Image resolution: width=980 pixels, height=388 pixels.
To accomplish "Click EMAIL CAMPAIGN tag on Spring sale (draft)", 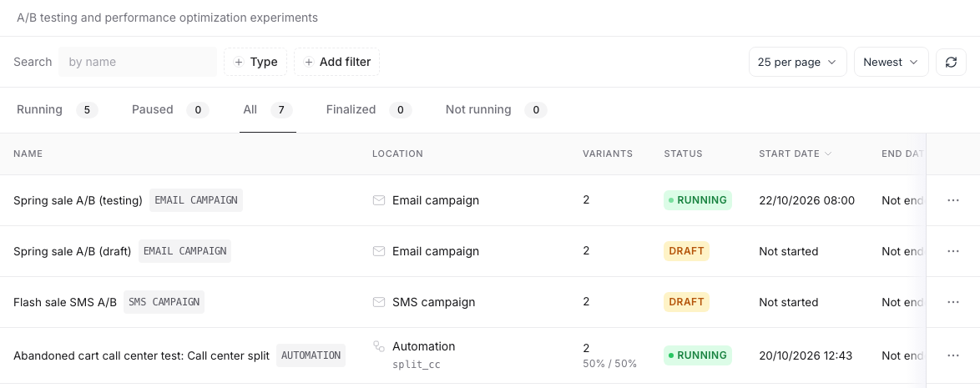I will pos(185,251).
